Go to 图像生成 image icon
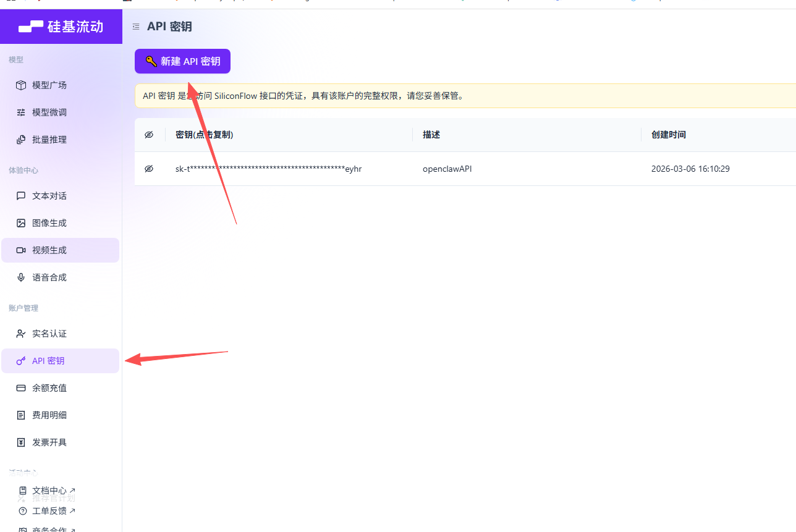This screenshot has width=796, height=532. [21, 223]
